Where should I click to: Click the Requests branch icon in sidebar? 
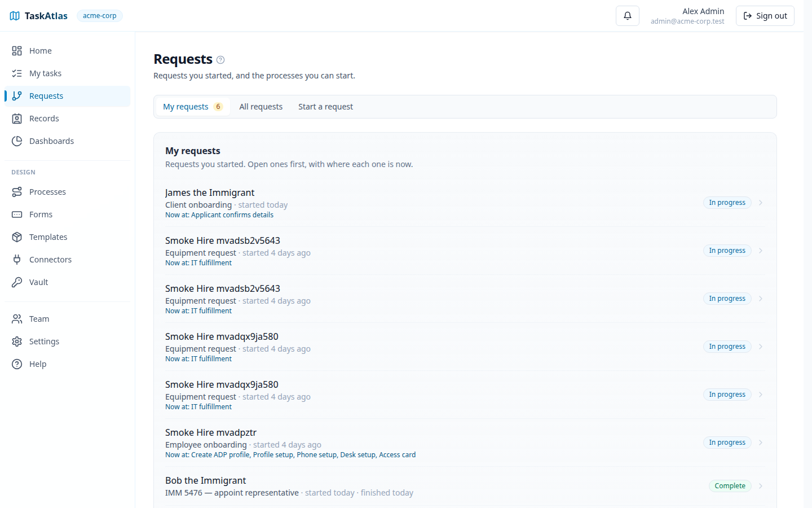17,96
